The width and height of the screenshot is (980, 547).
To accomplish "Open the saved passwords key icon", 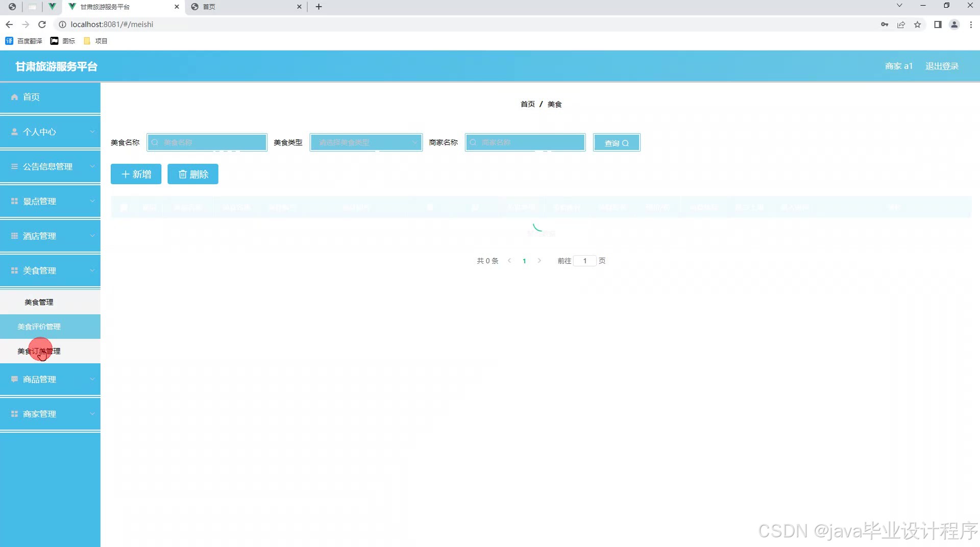I will (885, 24).
